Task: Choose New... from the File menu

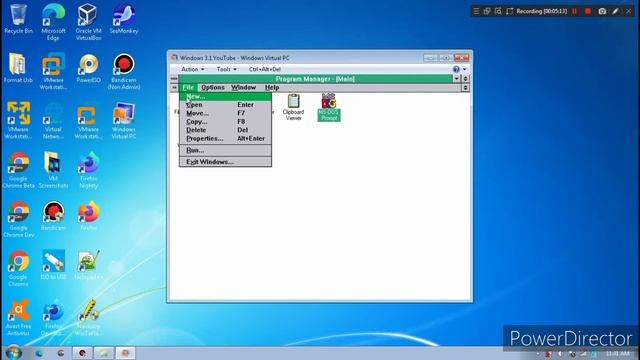Action: point(225,96)
